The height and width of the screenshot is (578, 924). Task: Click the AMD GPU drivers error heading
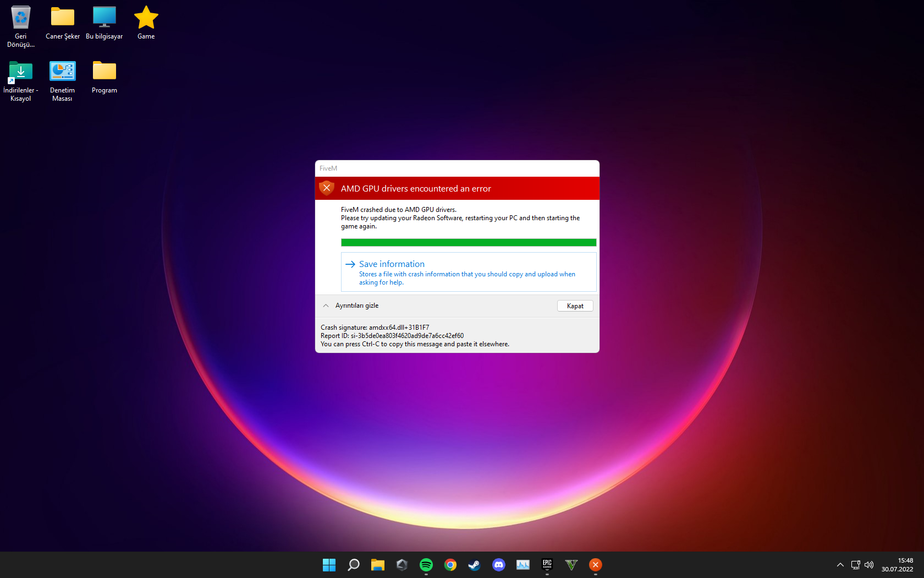point(416,188)
